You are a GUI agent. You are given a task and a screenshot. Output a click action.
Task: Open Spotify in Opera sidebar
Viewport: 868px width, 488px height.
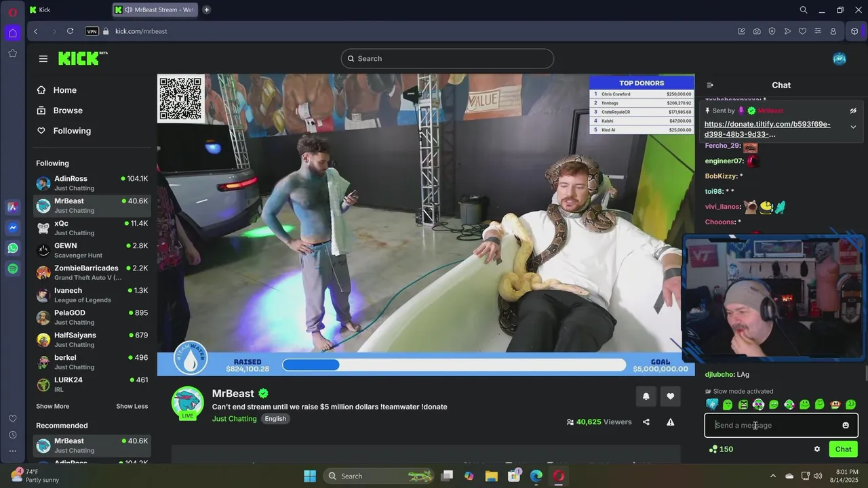13,269
